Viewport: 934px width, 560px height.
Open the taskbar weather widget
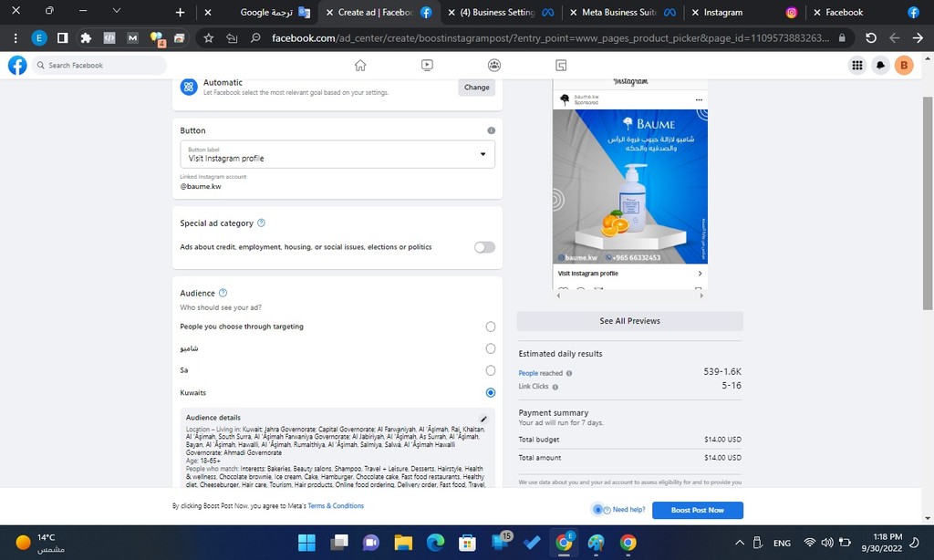tap(40, 542)
